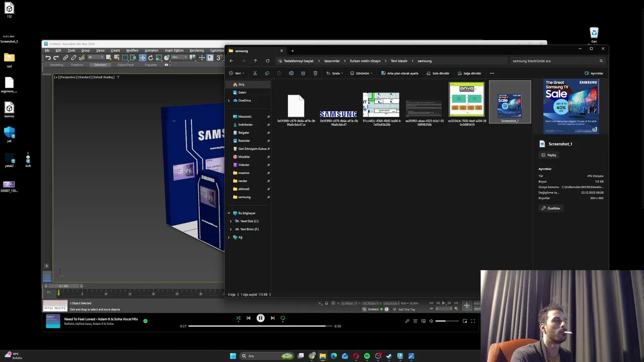Viewport: 644px width, 362px height.
Task: Click the Copy icon in File Explorer toolbar
Action: [x=267, y=73]
